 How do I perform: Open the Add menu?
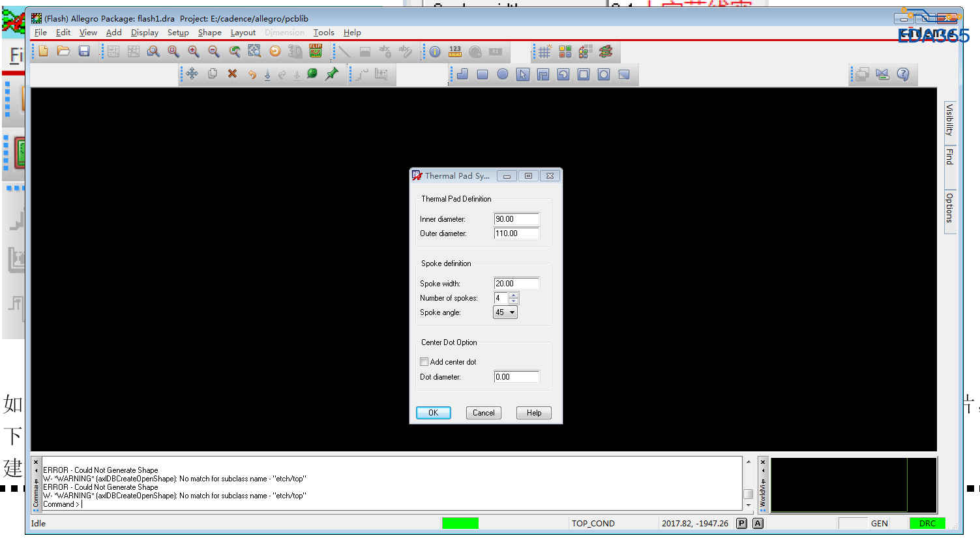(x=114, y=33)
